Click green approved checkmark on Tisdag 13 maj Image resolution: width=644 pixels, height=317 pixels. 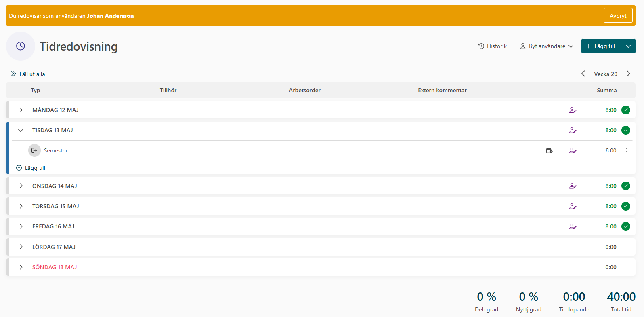(626, 130)
